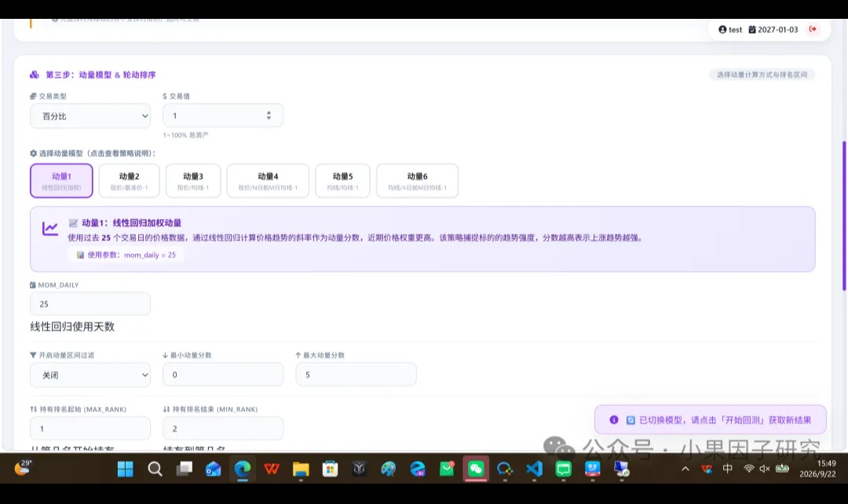Open File Explorer from the taskbar
848x504 pixels.
(301, 469)
